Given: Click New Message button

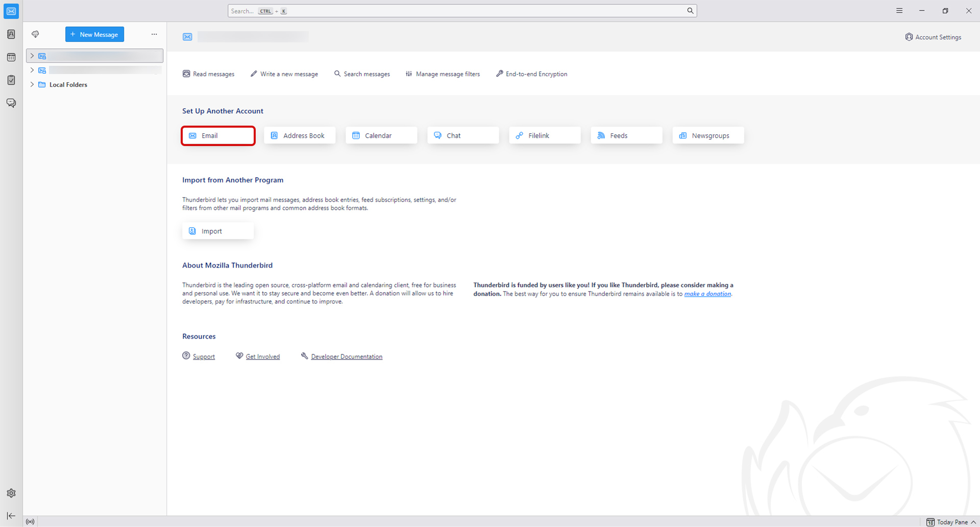Looking at the screenshot, I should pyautogui.click(x=94, y=34).
